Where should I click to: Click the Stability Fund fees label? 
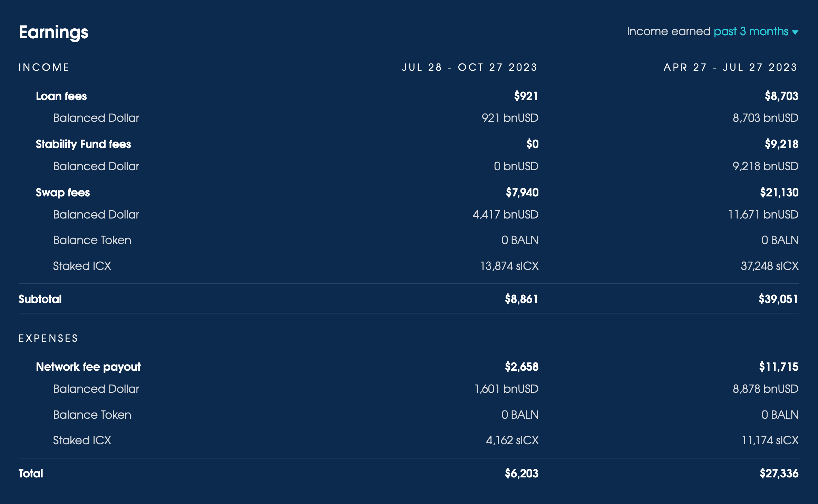pyautogui.click(x=84, y=144)
